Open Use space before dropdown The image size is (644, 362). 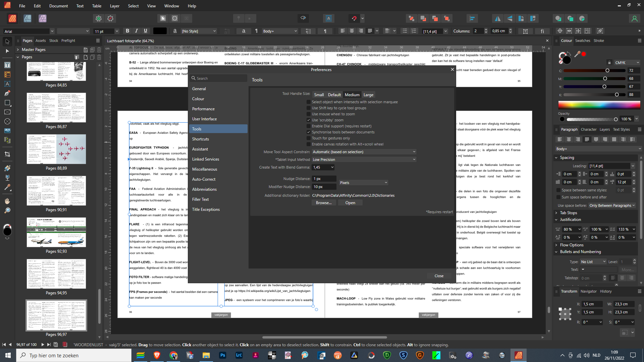[612, 205]
